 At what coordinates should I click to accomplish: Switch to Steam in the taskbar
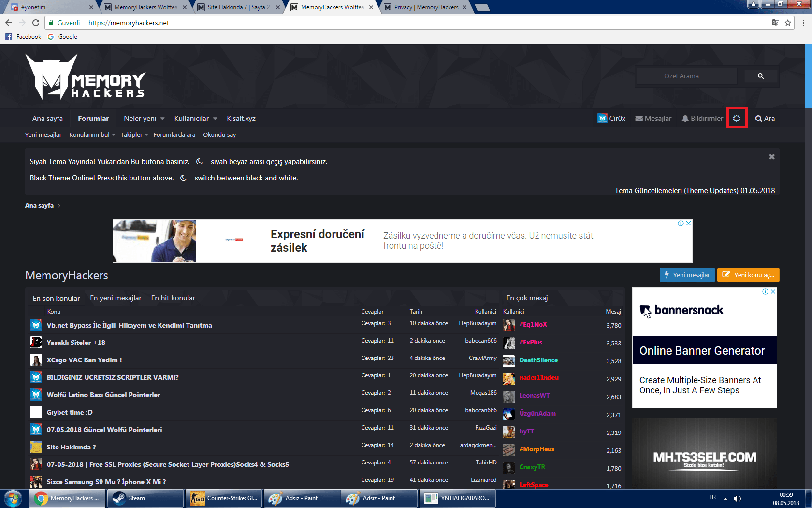click(145, 498)
